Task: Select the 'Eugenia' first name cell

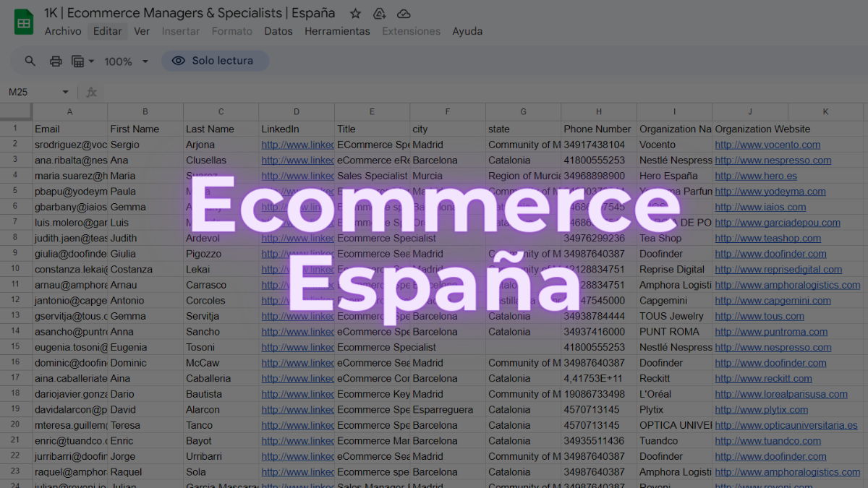Action: (145, 347)
